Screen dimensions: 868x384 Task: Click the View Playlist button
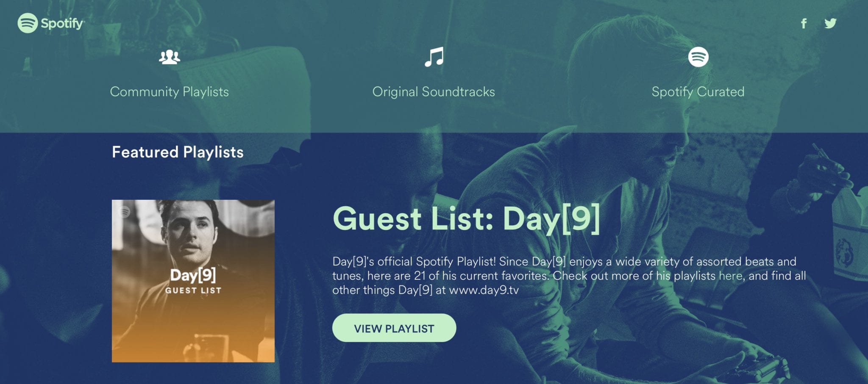coord(394,328)
